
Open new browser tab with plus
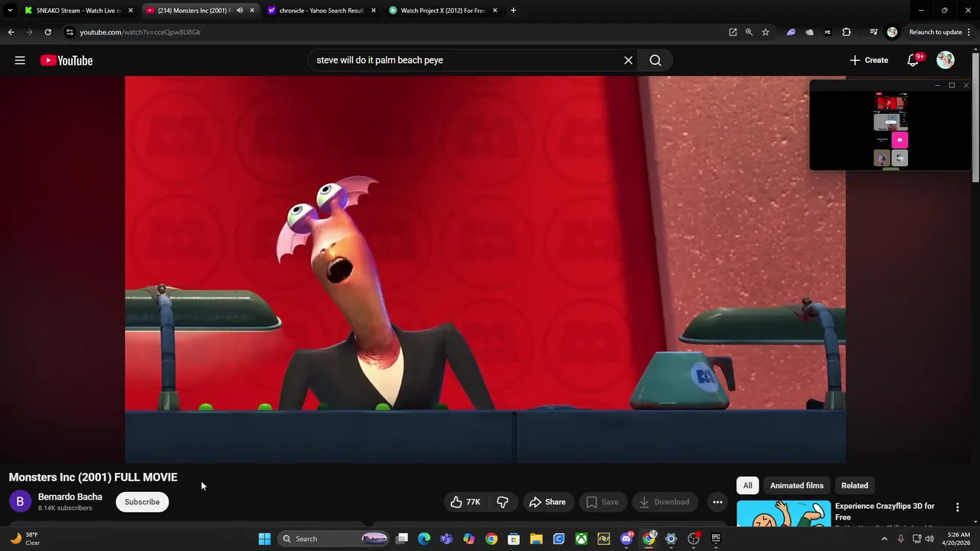click(x=513, y=11)
